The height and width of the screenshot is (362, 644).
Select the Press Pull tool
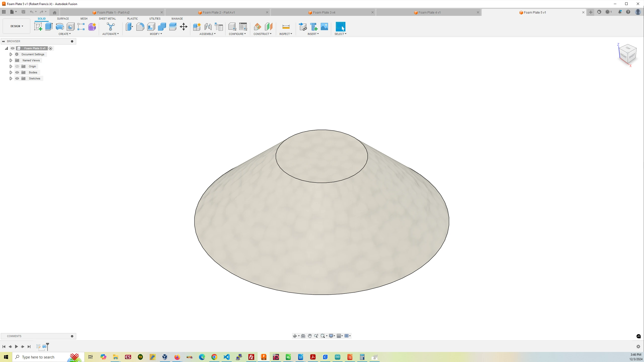[x=129, y=26]
